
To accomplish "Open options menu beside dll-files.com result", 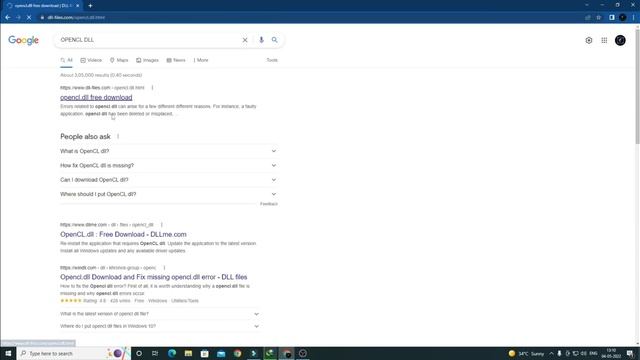I will coord(152,88).
